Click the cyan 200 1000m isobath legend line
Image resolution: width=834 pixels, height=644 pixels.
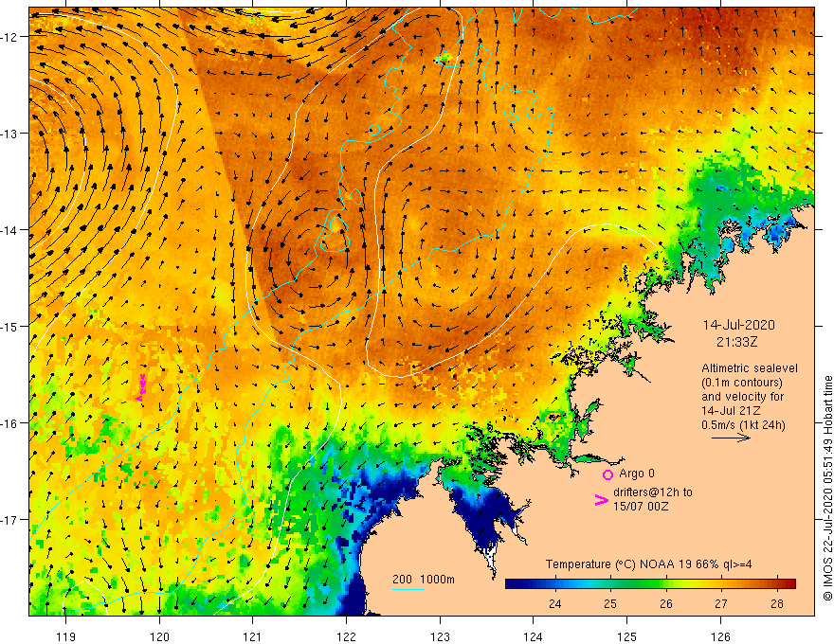pos(408,589)
